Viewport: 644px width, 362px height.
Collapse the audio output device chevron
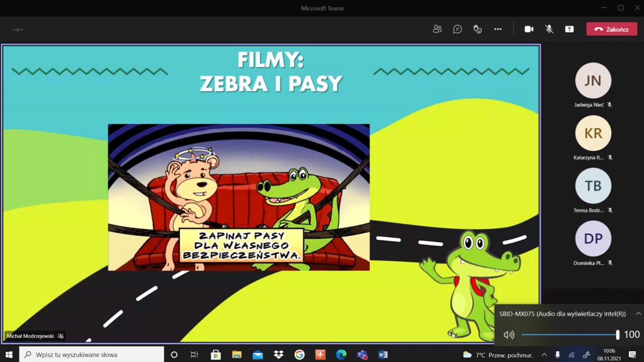tap(638, 314)
